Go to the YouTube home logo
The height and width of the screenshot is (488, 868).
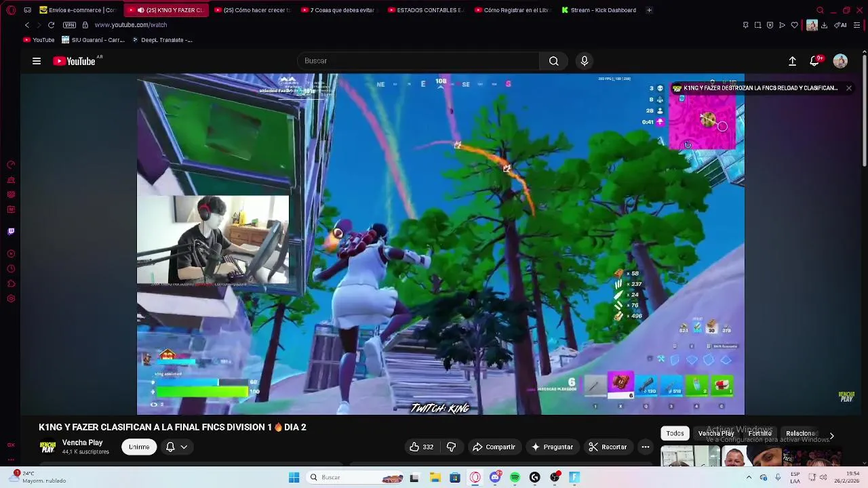[x=75, y=61]
